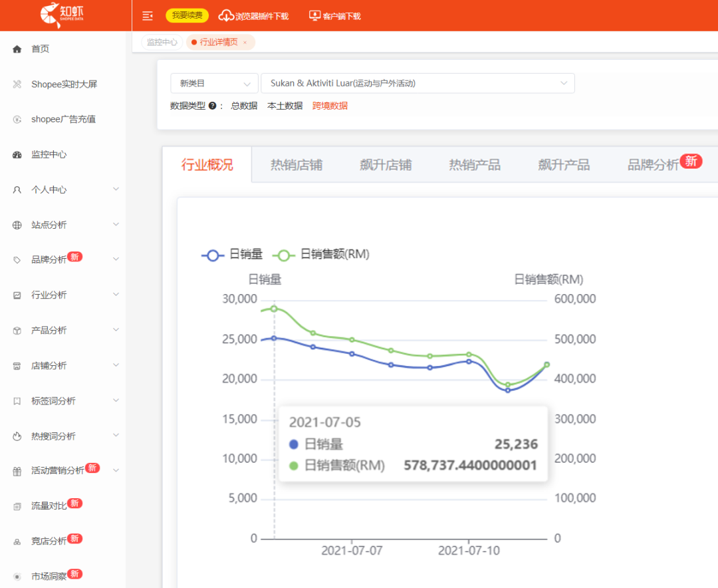Expand the 个人中心 sidebar section
The width and height of the screenshot is (718, 588).
pyautogui.click(x=43, y=189)
